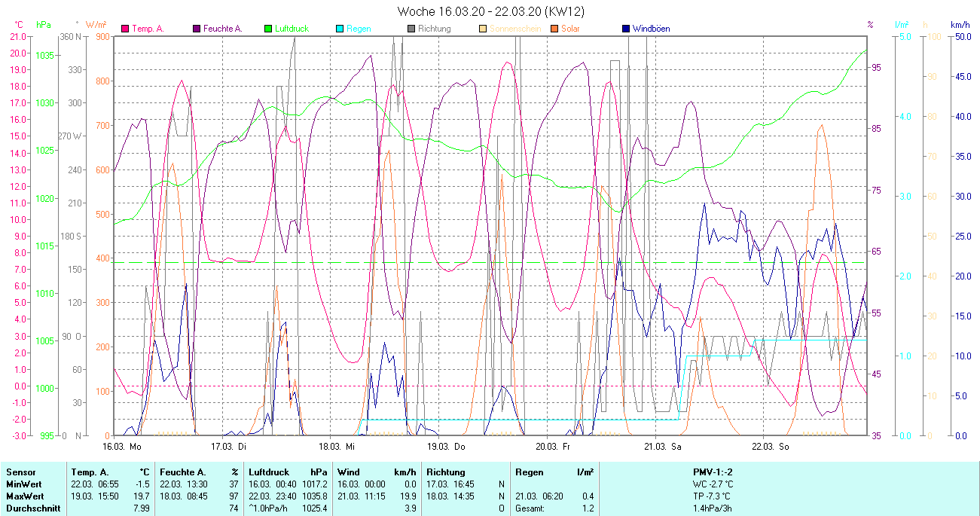Screen dimensions: 980x516
Task: Select the "Solar" legend label
Action: 570,29
